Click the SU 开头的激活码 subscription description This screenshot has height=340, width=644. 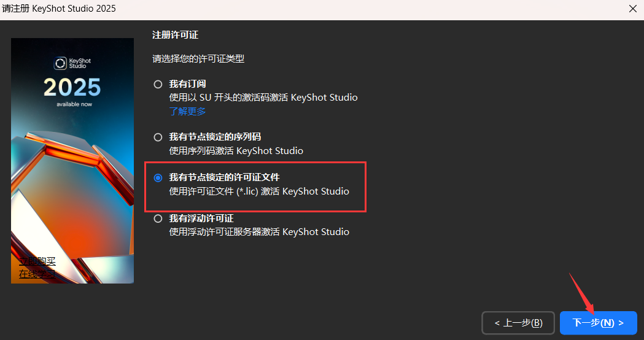coord(263,98)
